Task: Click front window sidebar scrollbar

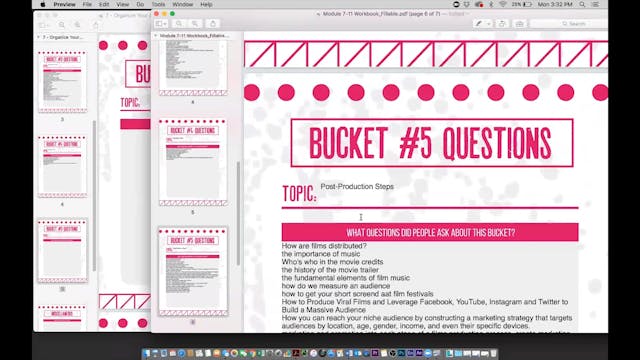Action: 238,213
